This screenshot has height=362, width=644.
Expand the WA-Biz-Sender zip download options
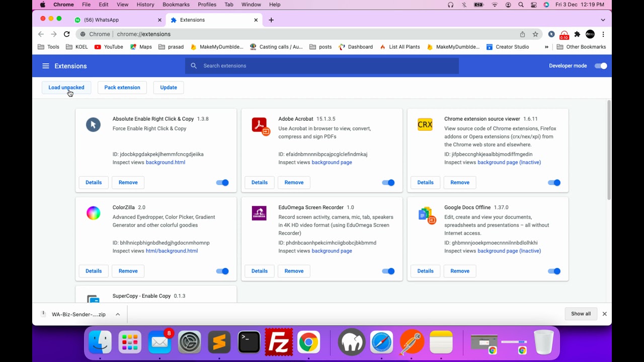(118, 314)
